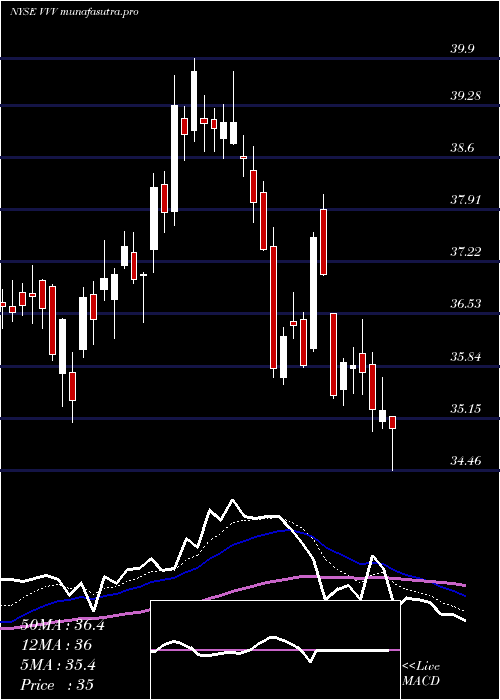Click the 35.15 price axis label
Image resolution: width=500 pixels, height=700 pixels.
(x=465, y=408)
